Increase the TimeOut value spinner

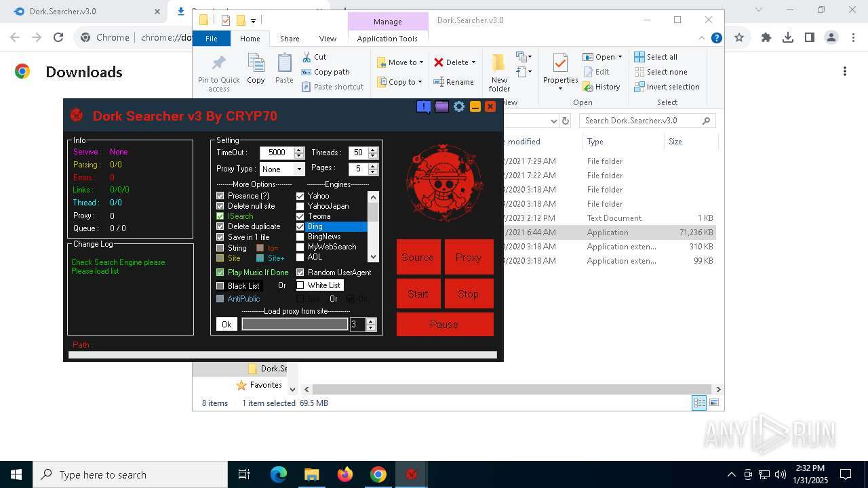pos(299,150)
